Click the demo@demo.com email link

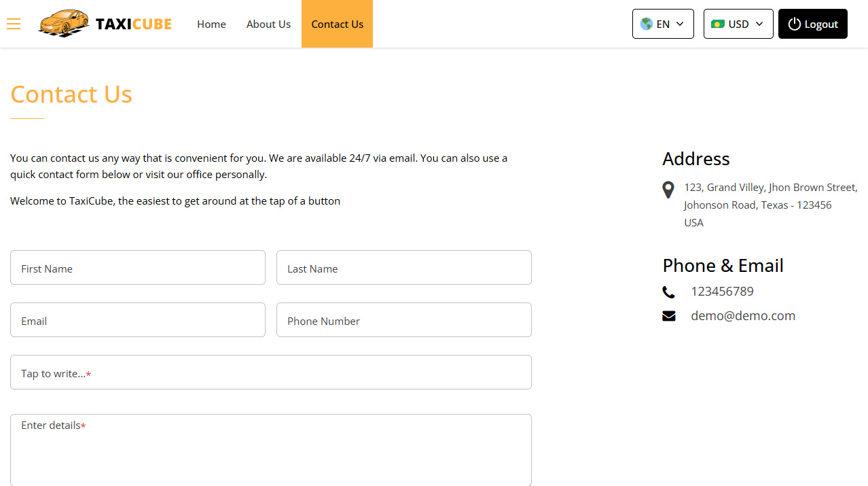point(743,315)
